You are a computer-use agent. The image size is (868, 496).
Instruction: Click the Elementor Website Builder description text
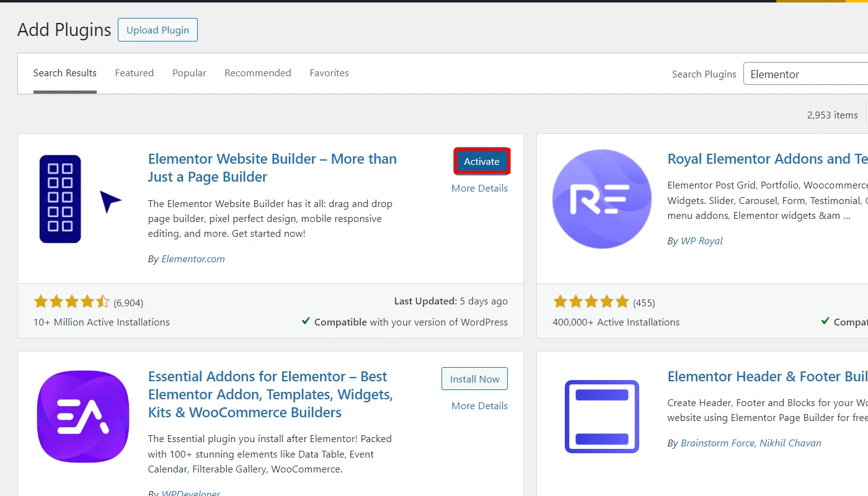coord(270,218)
